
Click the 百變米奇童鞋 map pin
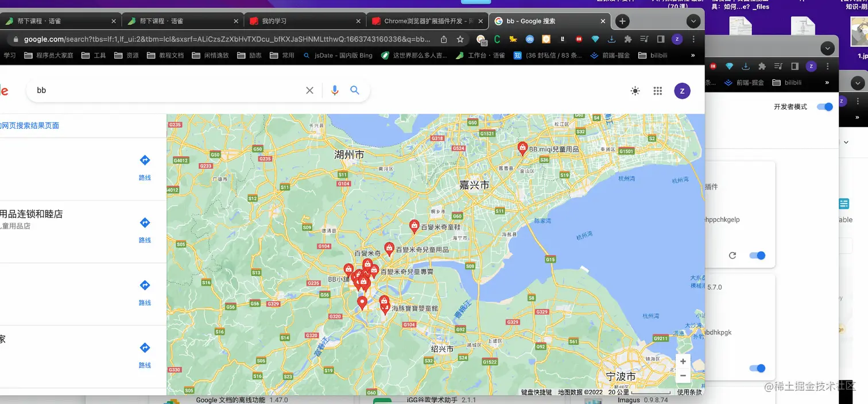tap(414, 226)
